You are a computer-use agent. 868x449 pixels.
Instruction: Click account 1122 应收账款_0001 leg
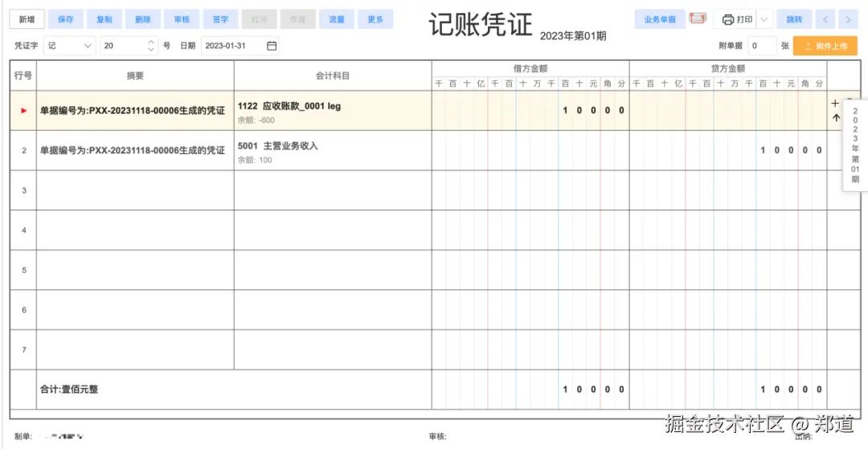click(289, 106)
